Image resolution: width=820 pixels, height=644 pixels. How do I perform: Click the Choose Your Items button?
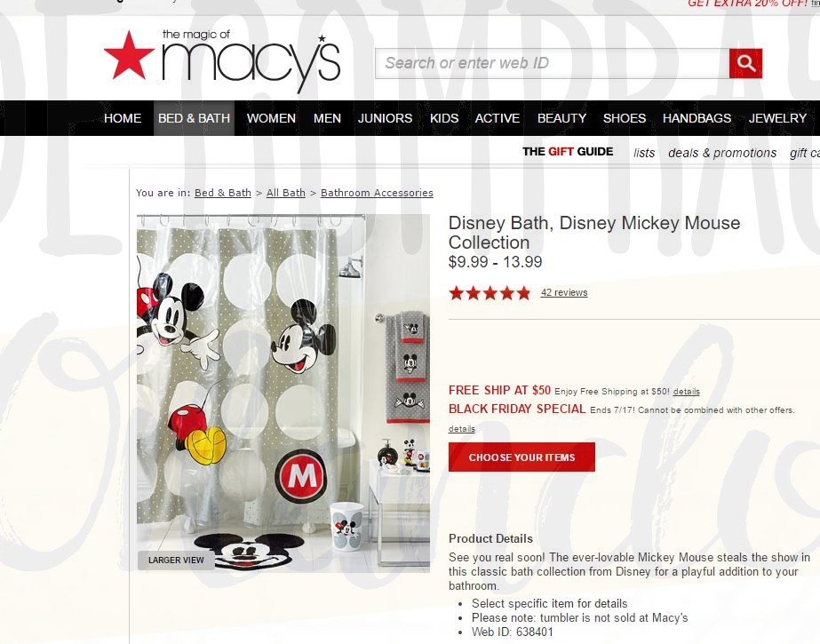(521, 457)
